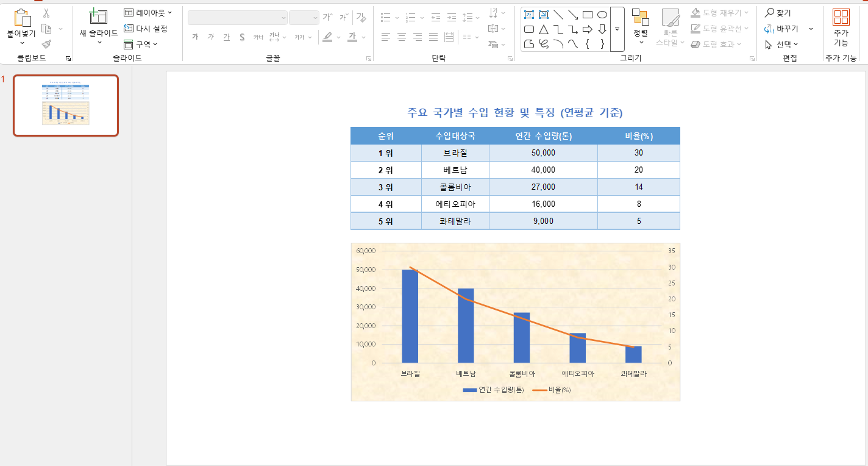The width and height of the screenshot is (868, 466).
Task: Activate the Format Painter brush icon
Action: pos(46,44)
